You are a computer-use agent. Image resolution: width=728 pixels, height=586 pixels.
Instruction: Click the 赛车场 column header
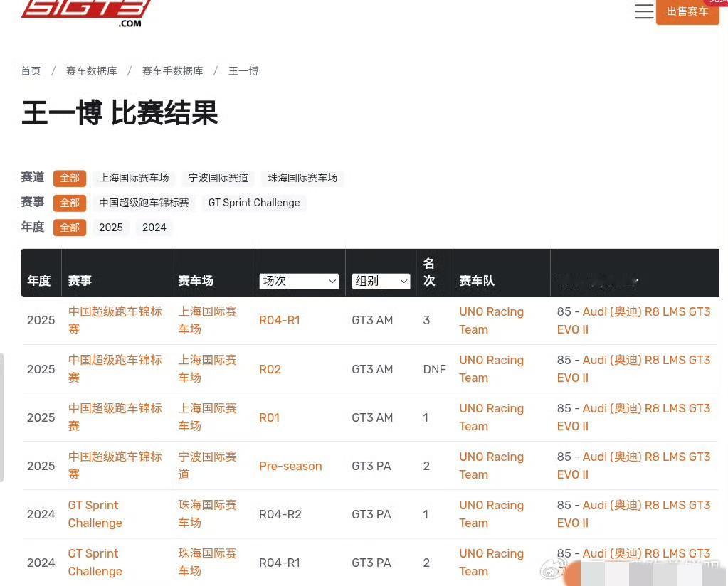click(x=196, y=281)
